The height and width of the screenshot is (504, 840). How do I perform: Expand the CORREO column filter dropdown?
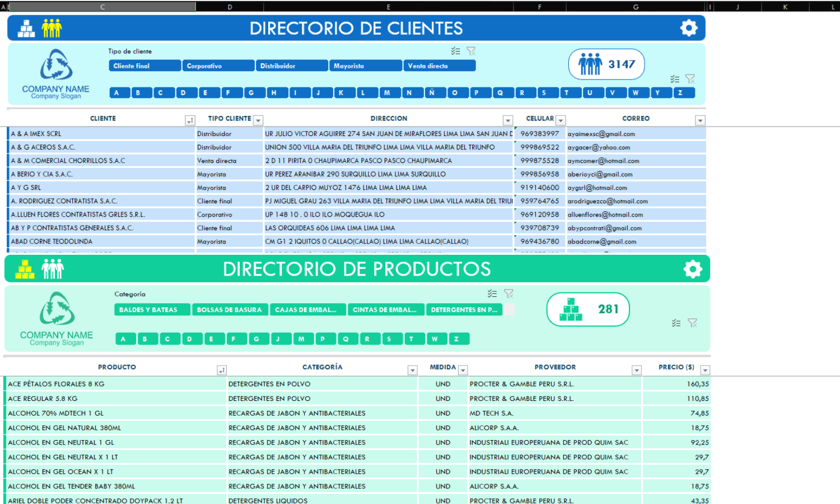point(700,120)
